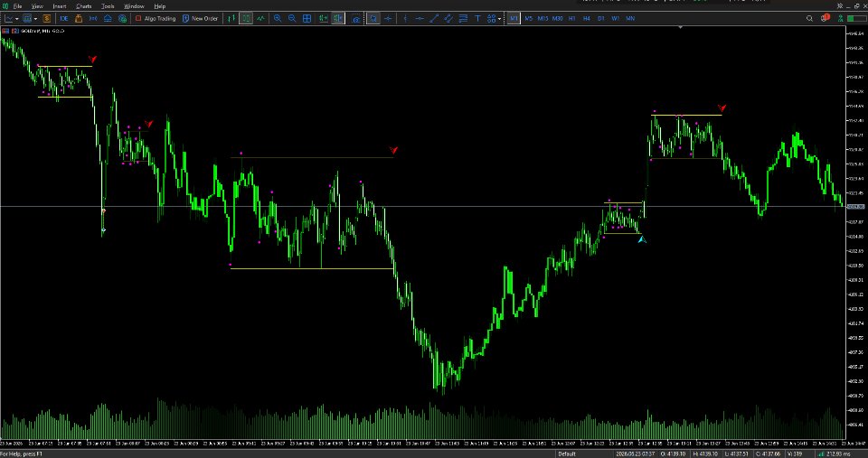Open the Insert menu
868x458 pixels.
(x=60, y=6)
